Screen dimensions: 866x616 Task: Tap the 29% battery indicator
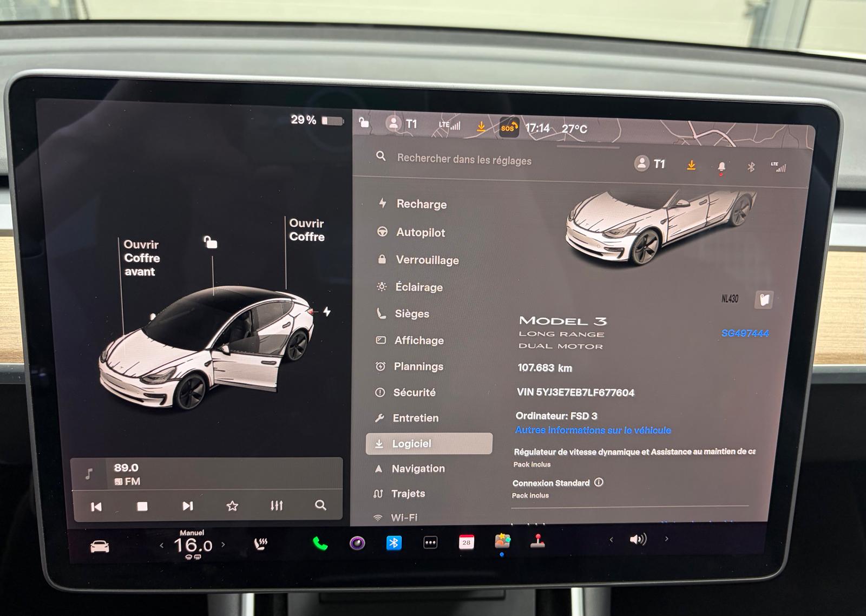317,120
